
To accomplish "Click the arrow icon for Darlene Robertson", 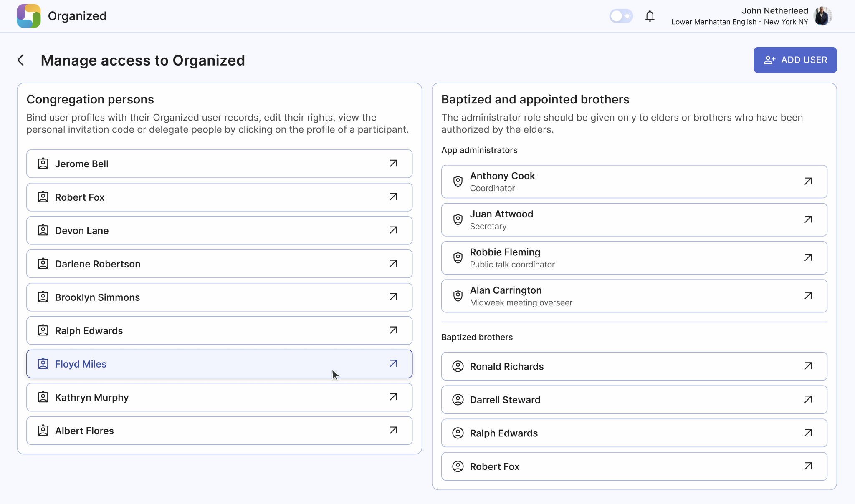I will click(x=393, y=264).
